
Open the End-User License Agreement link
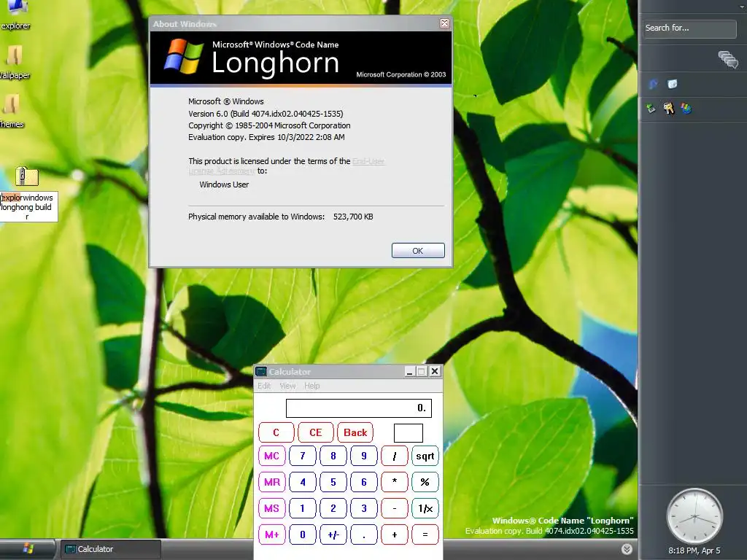(x=368, y=161)
